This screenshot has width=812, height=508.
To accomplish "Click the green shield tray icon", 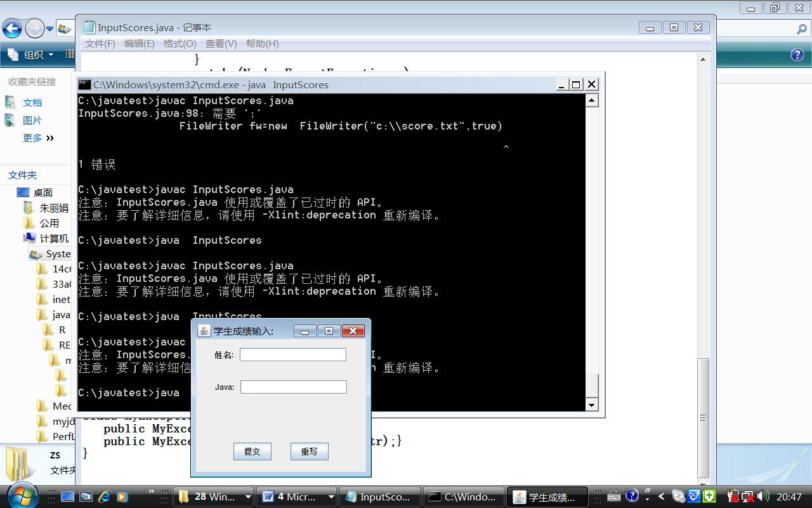I will pos(710,496).
